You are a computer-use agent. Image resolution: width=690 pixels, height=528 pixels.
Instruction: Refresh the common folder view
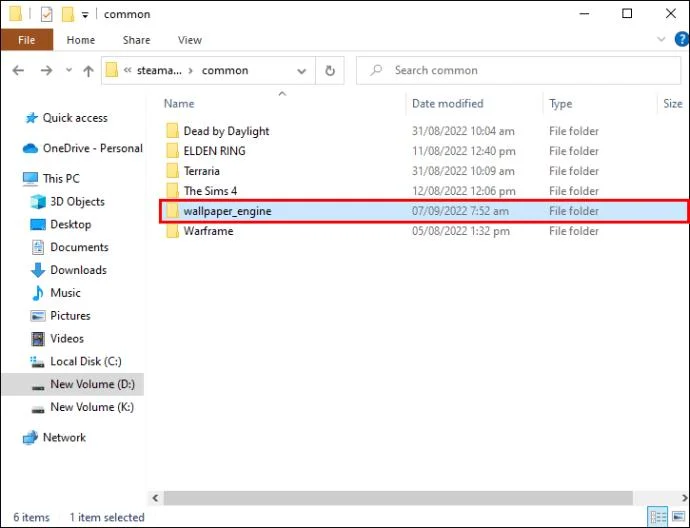[x=330, y=70]
